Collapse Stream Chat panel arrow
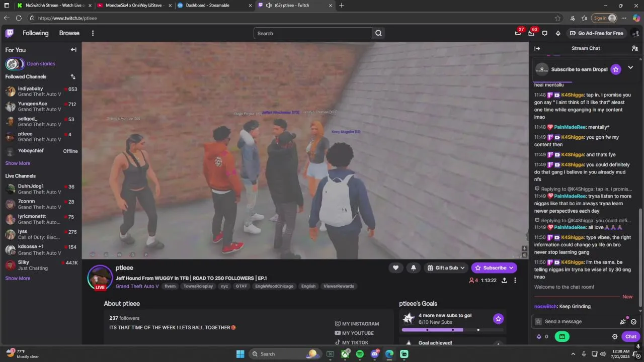The height and width of the screenshot is (362, 644). (x=537, y=49)
